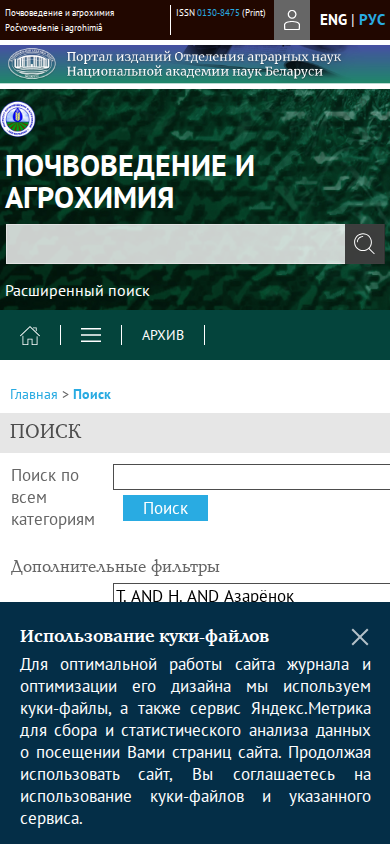Click the blue Поиск button
This screenshot has width=390, height=844.
click(165, 508)
